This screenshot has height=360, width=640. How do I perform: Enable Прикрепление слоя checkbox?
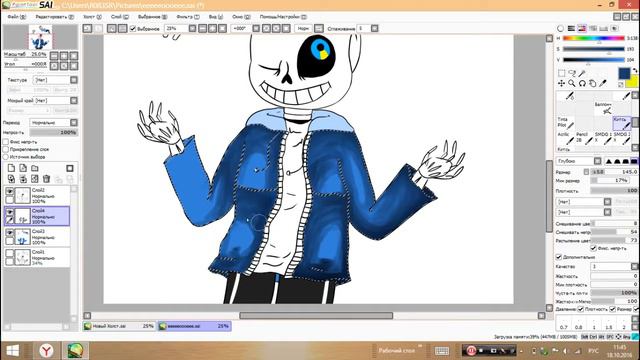click(6, 149)
